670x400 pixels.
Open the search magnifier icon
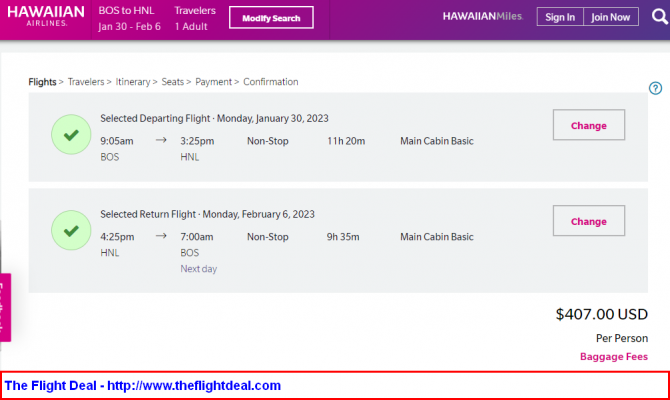click(x=660, y=17)
